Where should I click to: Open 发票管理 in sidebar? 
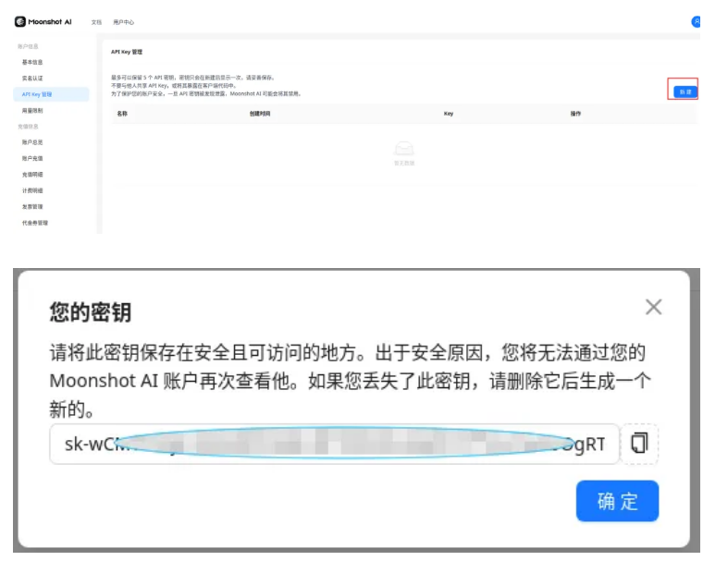[x=32, y=207]
